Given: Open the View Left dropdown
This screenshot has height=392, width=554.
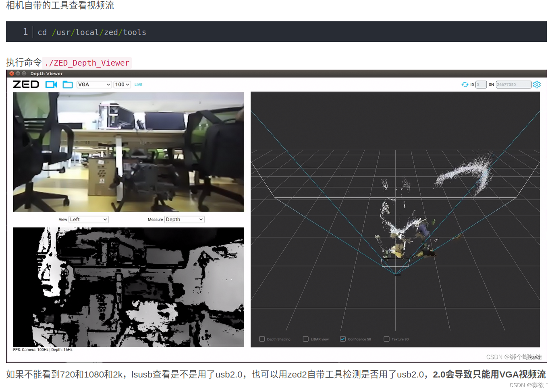Looking at the screenshot, I should click(x=89, y=219).
